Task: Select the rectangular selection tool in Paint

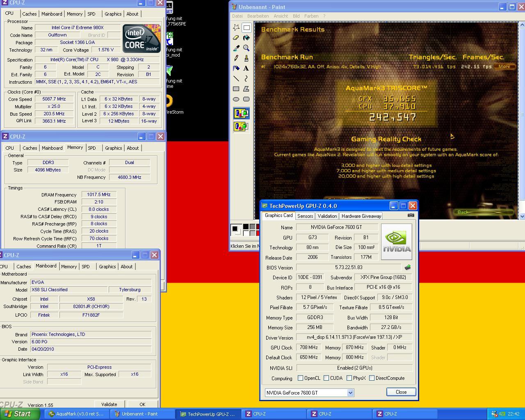Action: point(247,27)
